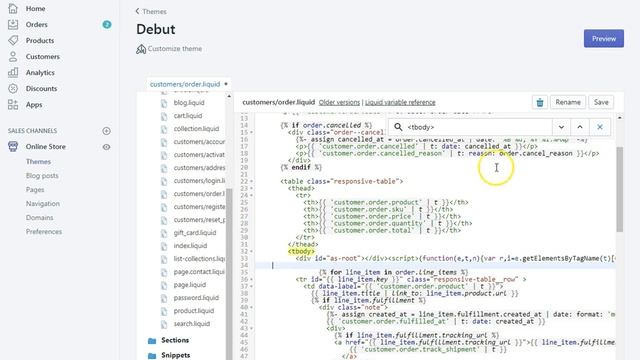Click the Discounts badge icon

pyautogui.click(x=13, y=88)
